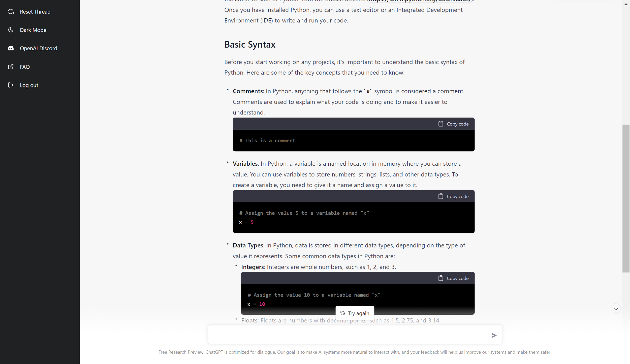
Task: Click the Reset Thread label
Action: click(35, 12)
